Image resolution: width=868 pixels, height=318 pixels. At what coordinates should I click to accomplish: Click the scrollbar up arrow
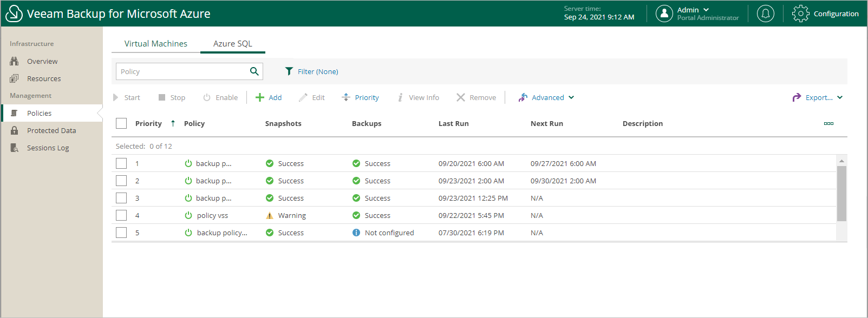point(841,161)
